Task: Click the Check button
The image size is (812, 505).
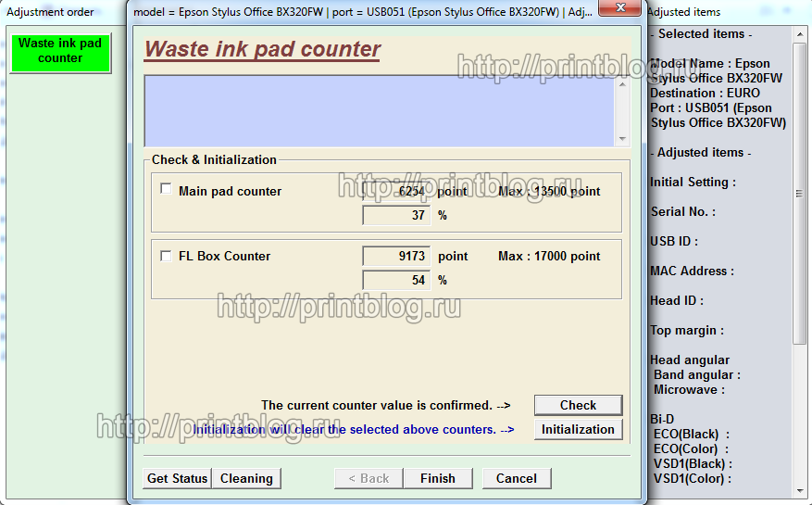Action: (578, 405)
